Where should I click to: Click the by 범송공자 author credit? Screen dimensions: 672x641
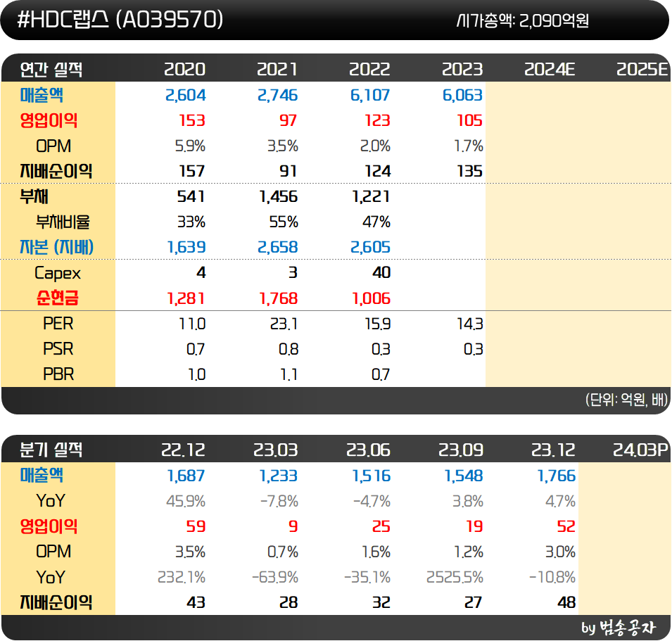click(x=619, y=628)
